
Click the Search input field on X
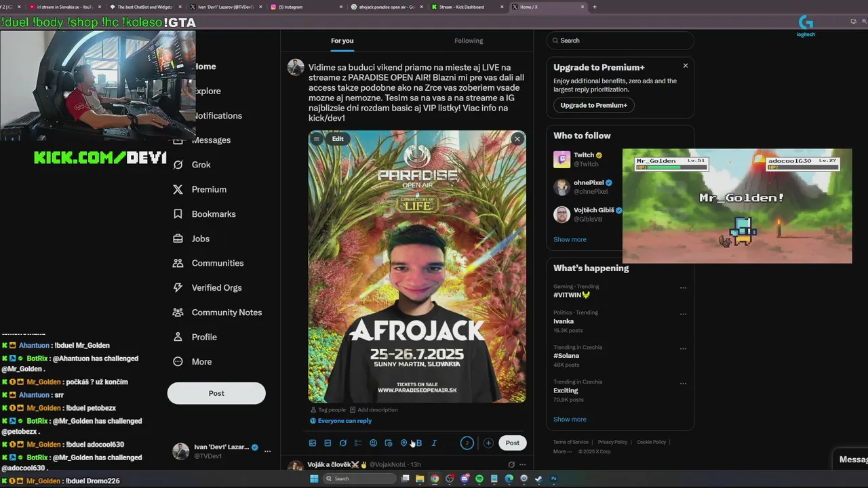(x=620, y=41)
